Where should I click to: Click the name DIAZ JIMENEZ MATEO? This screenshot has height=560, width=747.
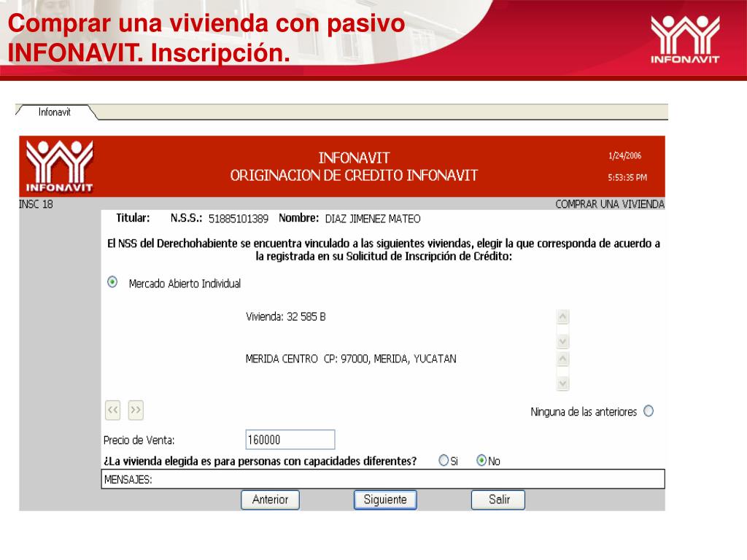click(373, 219)
